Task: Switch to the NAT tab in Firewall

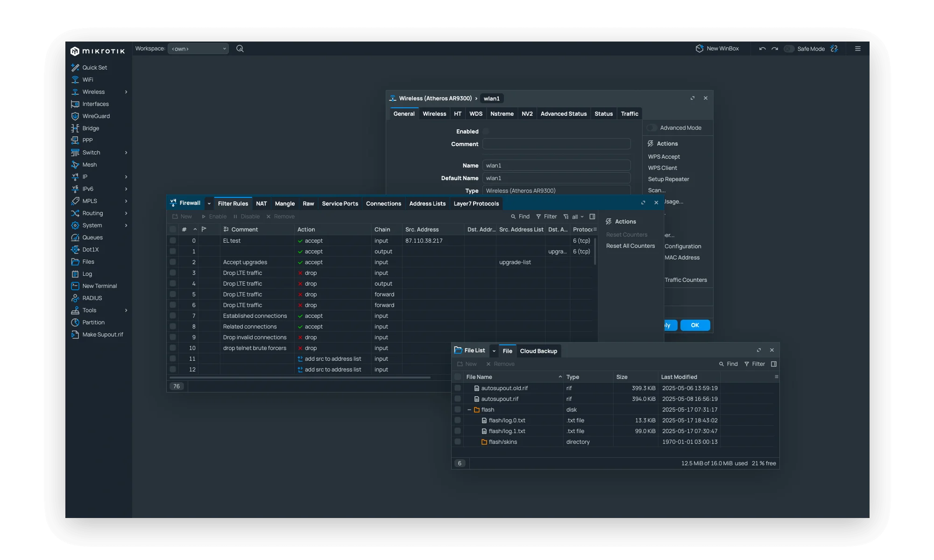Action: [x=261, y=203]
